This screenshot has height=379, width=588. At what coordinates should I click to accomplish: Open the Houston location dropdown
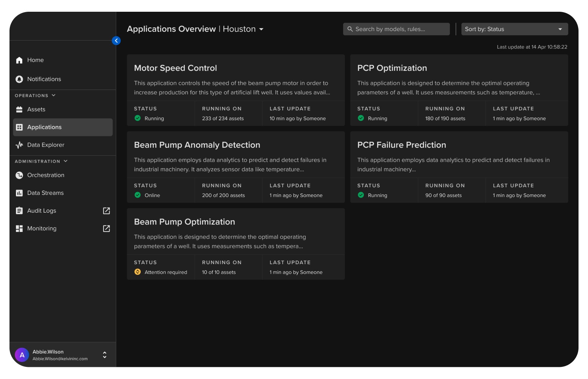point(261,29)
